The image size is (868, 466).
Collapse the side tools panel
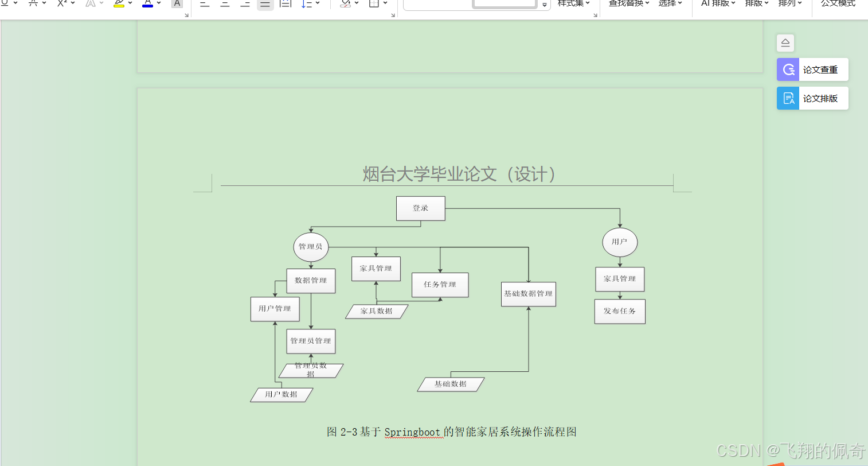pos(785,43)
